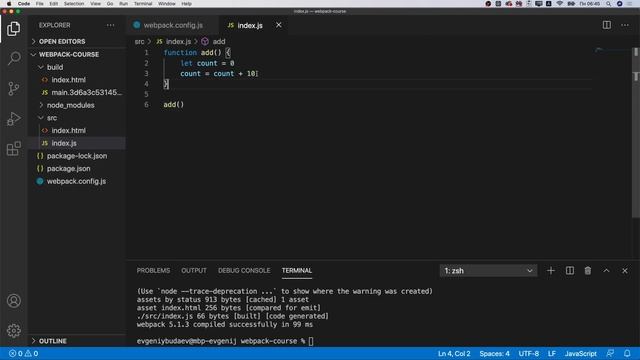Click line number 5 in gutter
This screenshot has height=360, width=640.
[146, 94]
